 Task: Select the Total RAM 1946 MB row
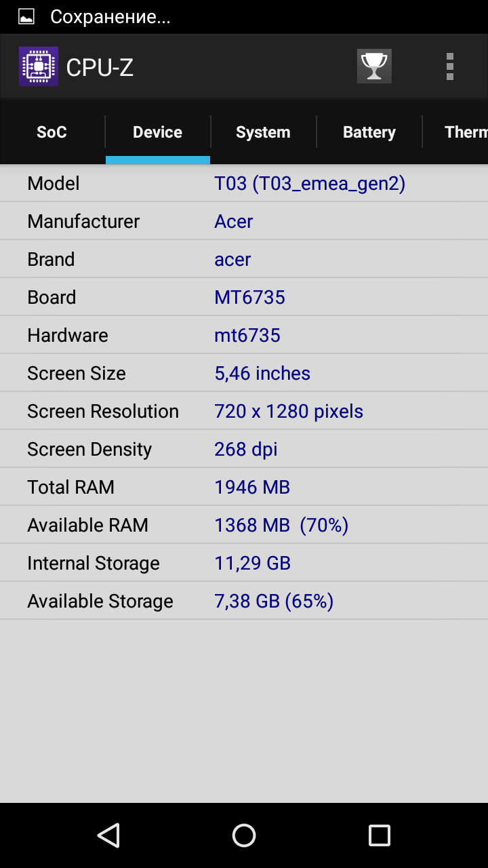pyautogui.click(x=244, y=488)
